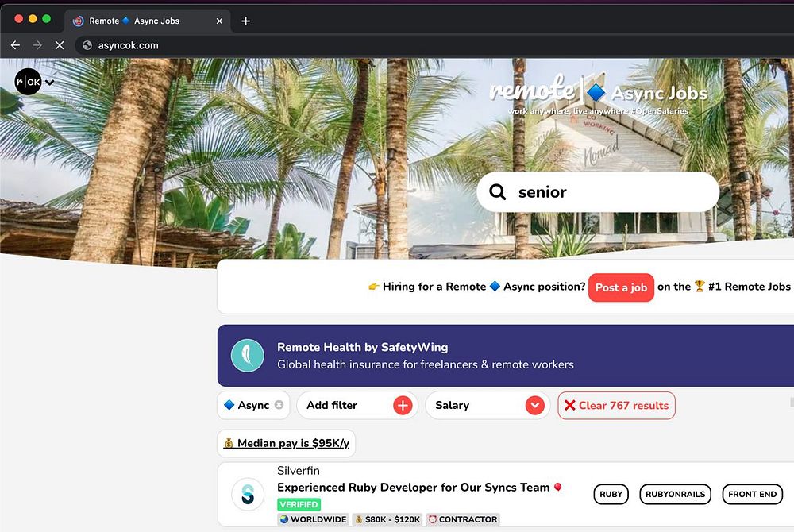Screen dimensions: 794x532
Task: Close the Remote Async Jobs tab
Action: [219, 21]
